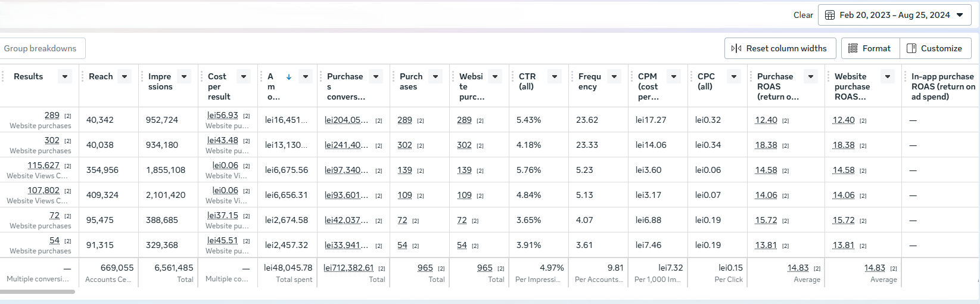Click the blue descending sort arrow on the Amount spent column
The width and height of the screenshot is (980, 304).
coord(289,77)
